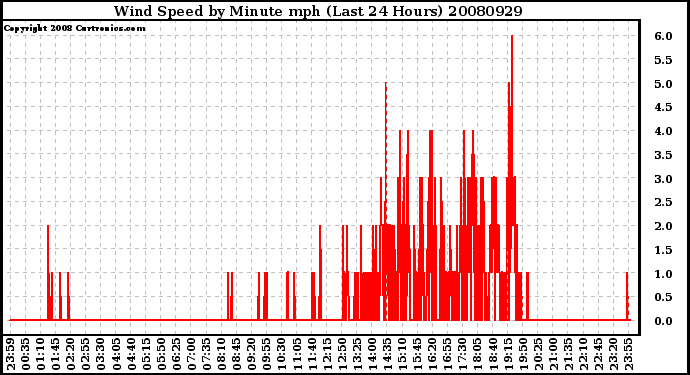Click the 15:45 time axis label
Image resolution: width=690 pixels, height=375 pixels.
coord(417,354)
